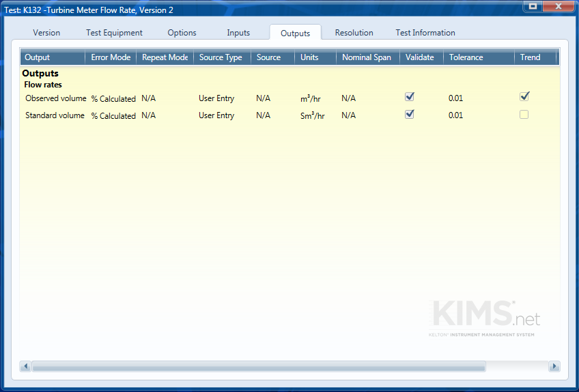Click the horizontal scrollbar thumb

click(259, 366)
